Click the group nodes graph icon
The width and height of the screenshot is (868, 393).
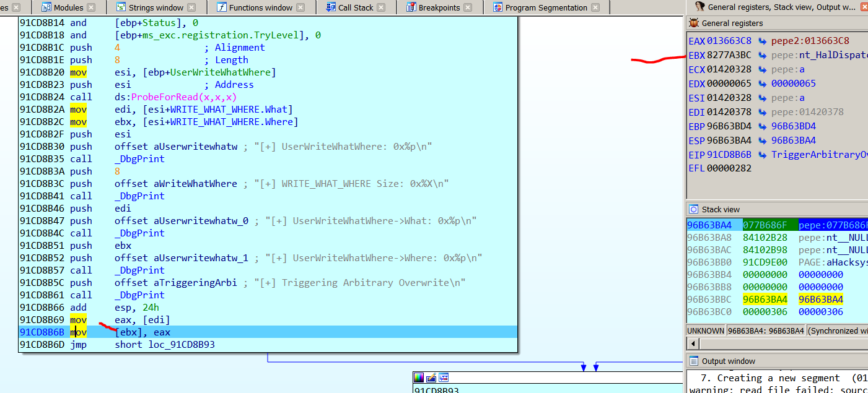443,378
